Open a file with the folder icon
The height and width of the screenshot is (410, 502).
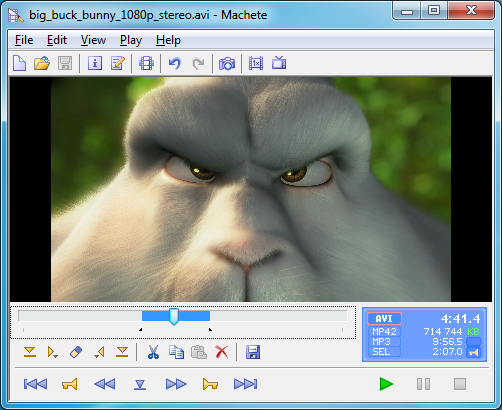(x=42, y=63)
